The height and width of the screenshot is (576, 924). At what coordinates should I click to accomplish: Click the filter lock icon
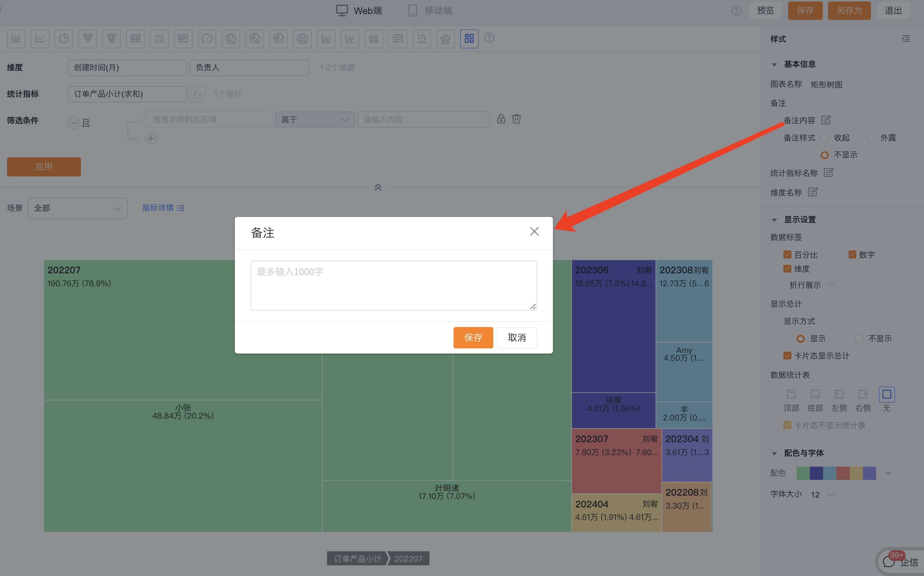(501, 119)
